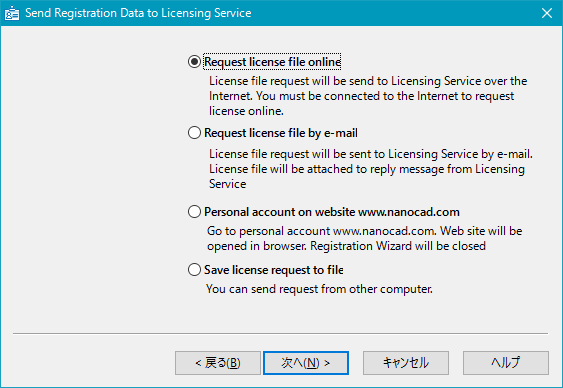This screenshot has width=563, height=388.
Task: Open help with the ヘルプ button
Action: [x=506, y=363]
